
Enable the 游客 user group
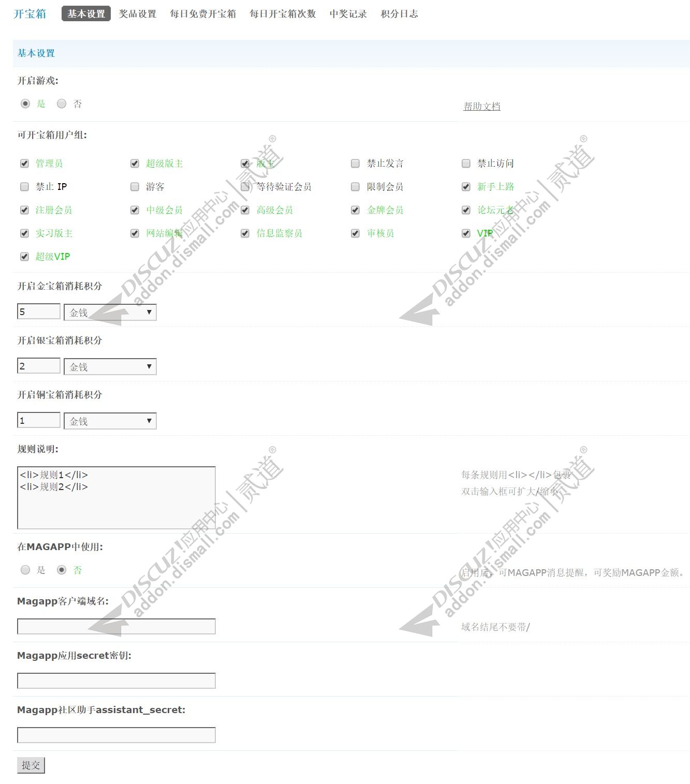pyautogui.click(x=135, y=187)
